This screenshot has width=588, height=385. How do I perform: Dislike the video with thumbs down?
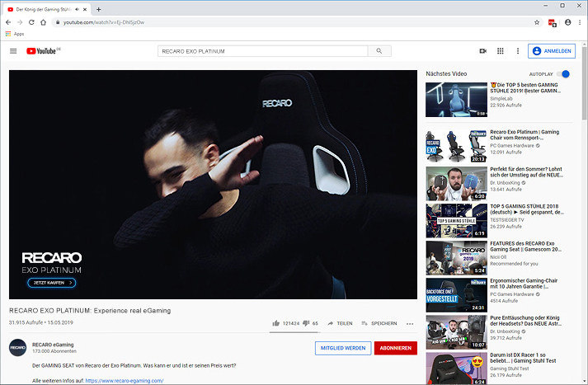[306, 323]
